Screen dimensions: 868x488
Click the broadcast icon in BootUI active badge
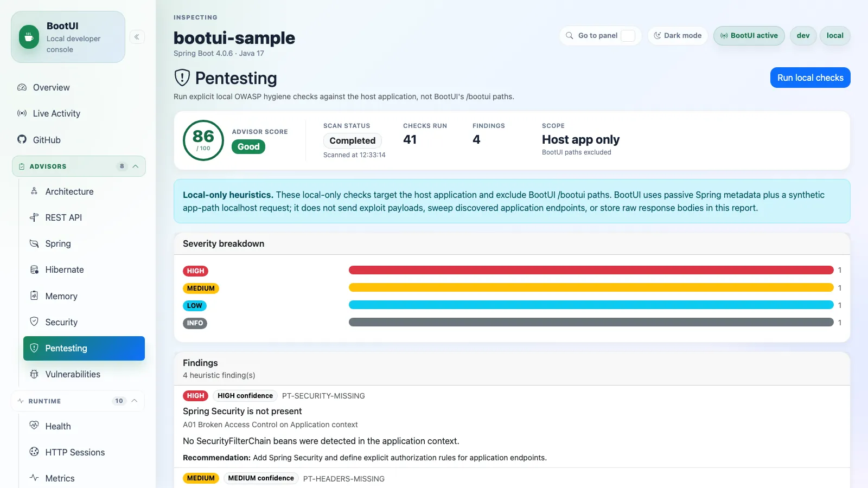(x=724, y=36)
